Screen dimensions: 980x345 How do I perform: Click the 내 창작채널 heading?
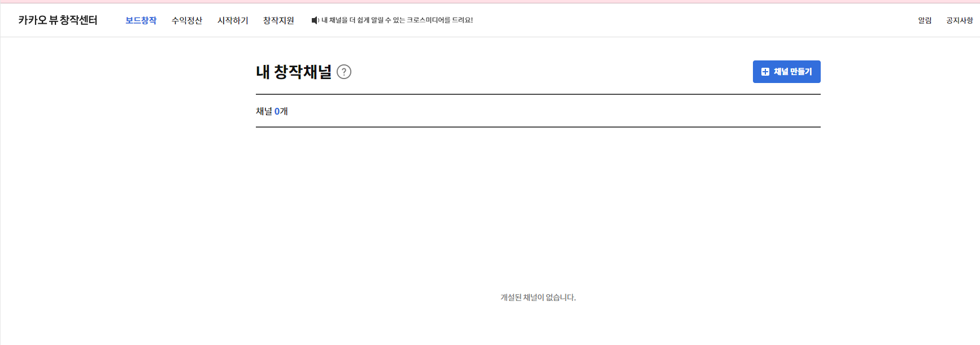point(294,72)
